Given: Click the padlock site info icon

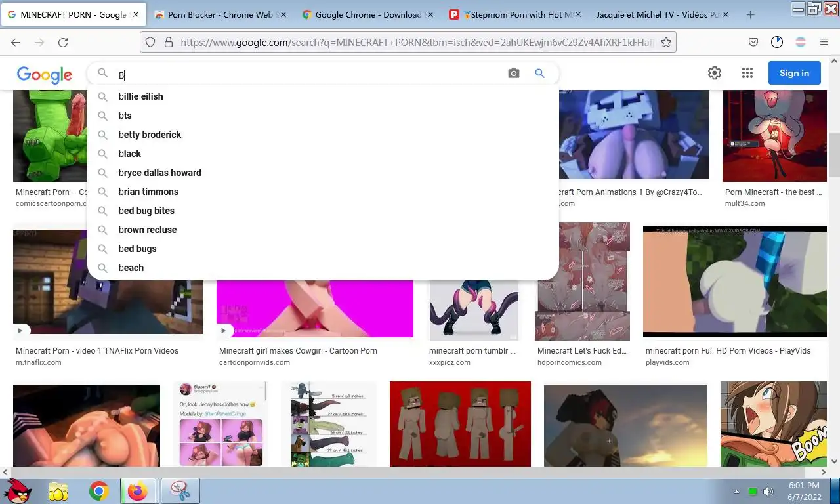Looking at the screenshot, I should tap(168, 42).
